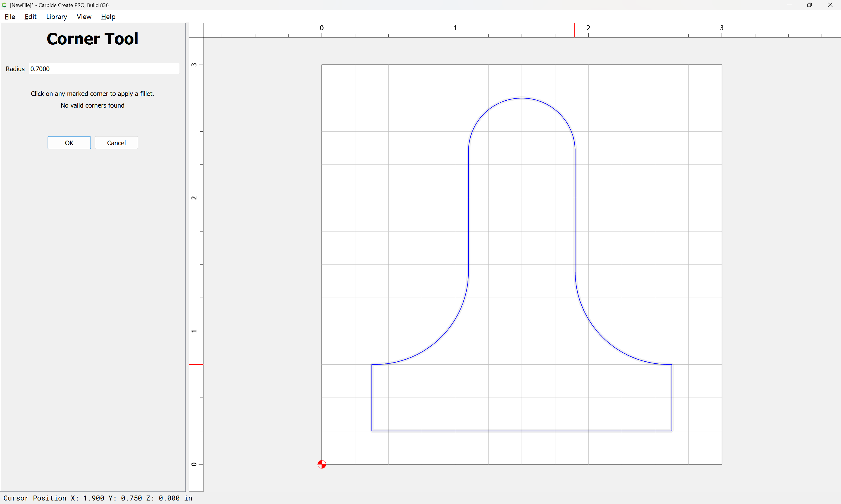841x504 pixels.
Task: Click the bottom-right corner of the blue shape
Action: pos(672,431)
